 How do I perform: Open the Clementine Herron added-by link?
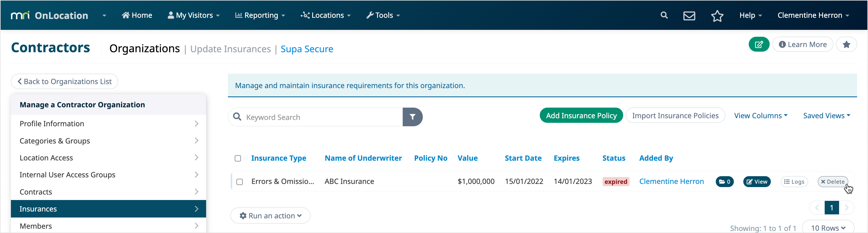pyautogui.click(x=671, y=181)
